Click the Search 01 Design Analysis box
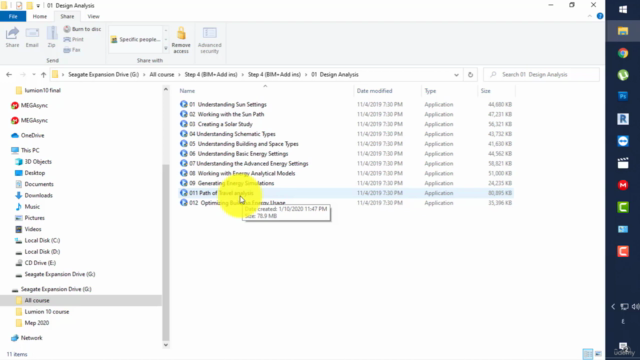The width and height of the screenshot is (640, 360). (541, 75)
